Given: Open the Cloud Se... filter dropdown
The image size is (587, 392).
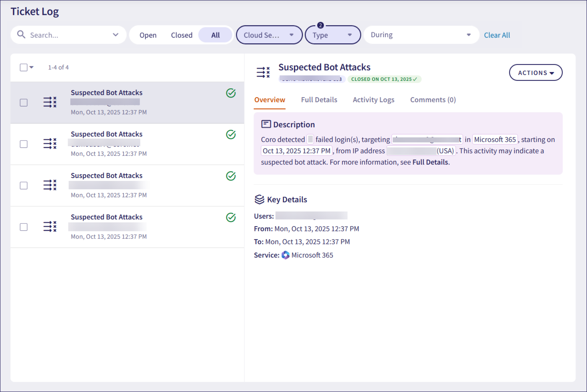Looking at the screenshot, I should click(x=269, y=35).
